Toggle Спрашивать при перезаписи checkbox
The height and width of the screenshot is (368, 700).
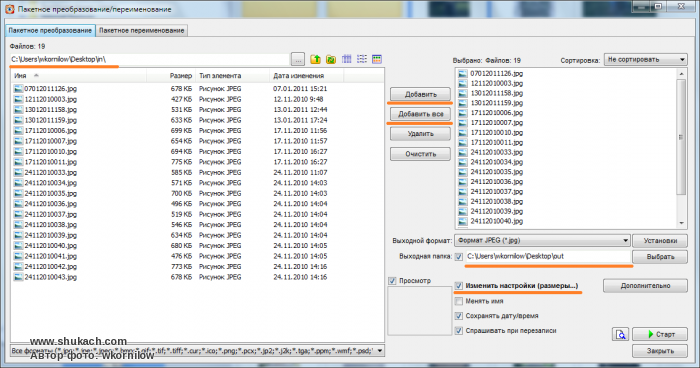coord(458,331)
